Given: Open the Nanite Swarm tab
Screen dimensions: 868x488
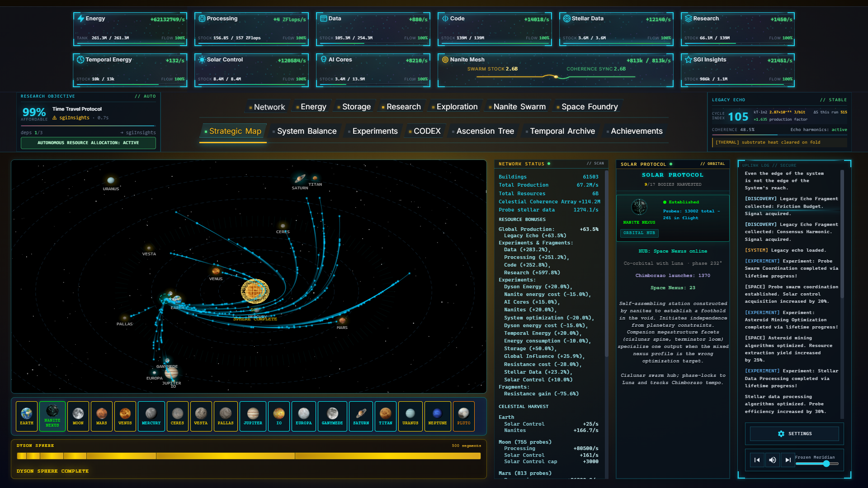Looking at the screenshot, I should coord(517,107).
